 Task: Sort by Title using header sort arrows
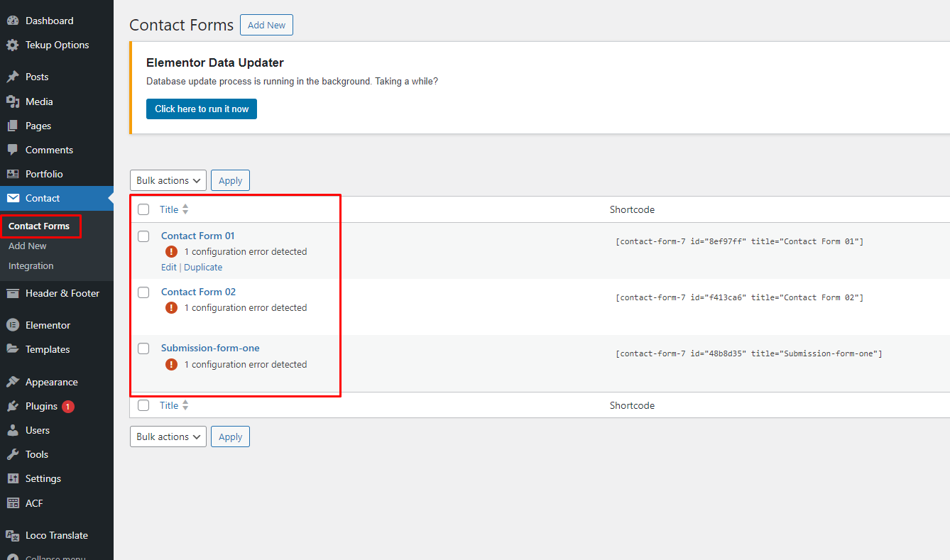pos(185,209)
